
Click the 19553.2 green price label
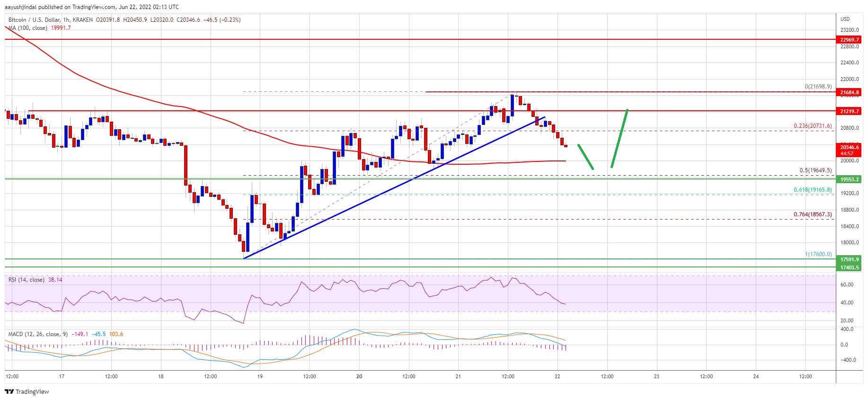[x=850, y=179]
